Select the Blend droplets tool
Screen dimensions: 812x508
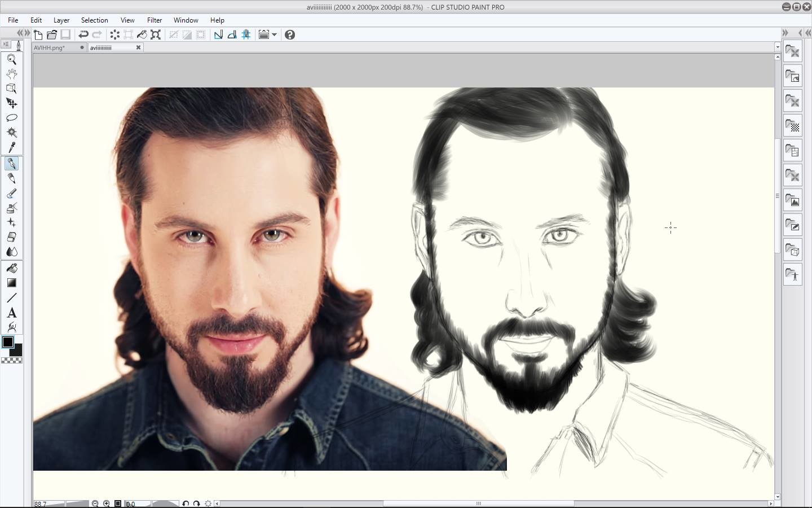[11, 252]
